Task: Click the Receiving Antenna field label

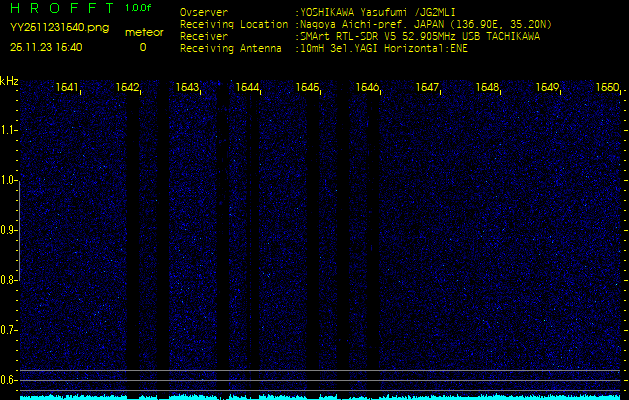Action: coord(231,49)
